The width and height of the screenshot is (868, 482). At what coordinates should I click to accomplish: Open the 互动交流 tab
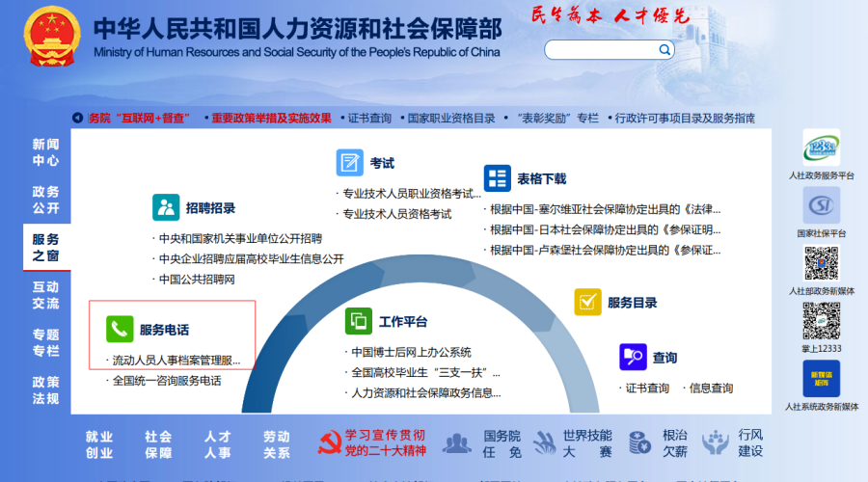click(45, 295)
